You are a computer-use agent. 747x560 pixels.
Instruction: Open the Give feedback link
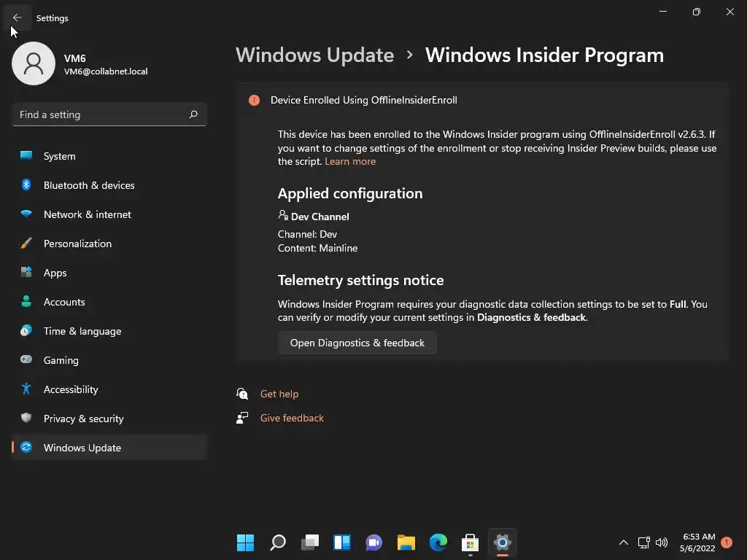click(292, 418)
